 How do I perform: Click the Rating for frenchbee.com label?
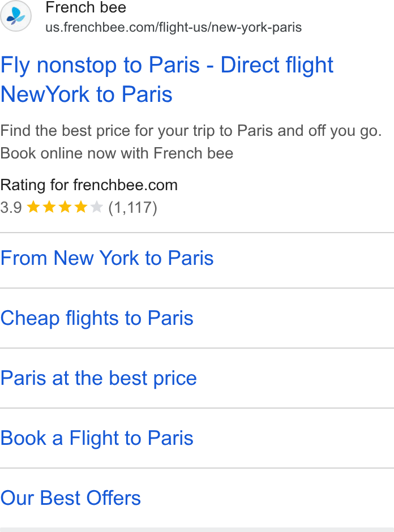[89, 185]
